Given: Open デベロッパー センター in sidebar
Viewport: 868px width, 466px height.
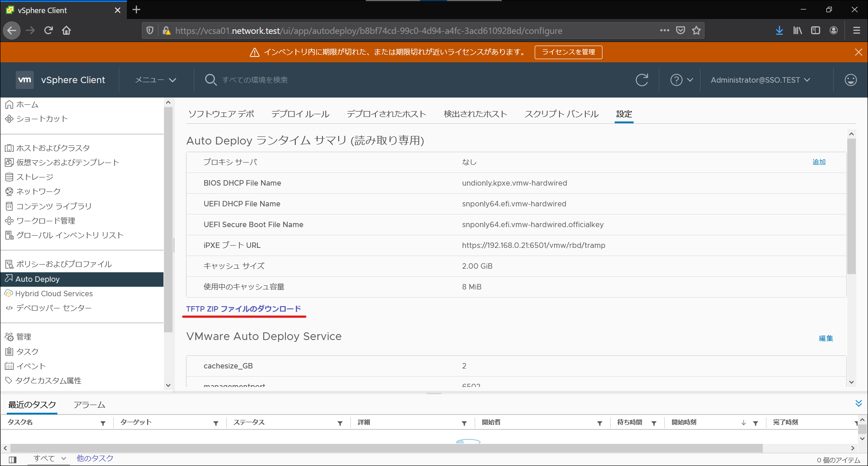Looking at the screenshot, I should tap(48, 308).
